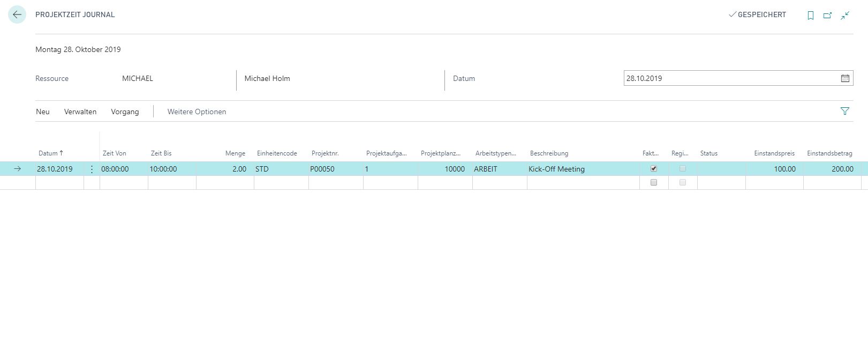This screenshot has height=341, width=868.
Task: Open the Vorgang menu
Action: [x=125, y=112]
